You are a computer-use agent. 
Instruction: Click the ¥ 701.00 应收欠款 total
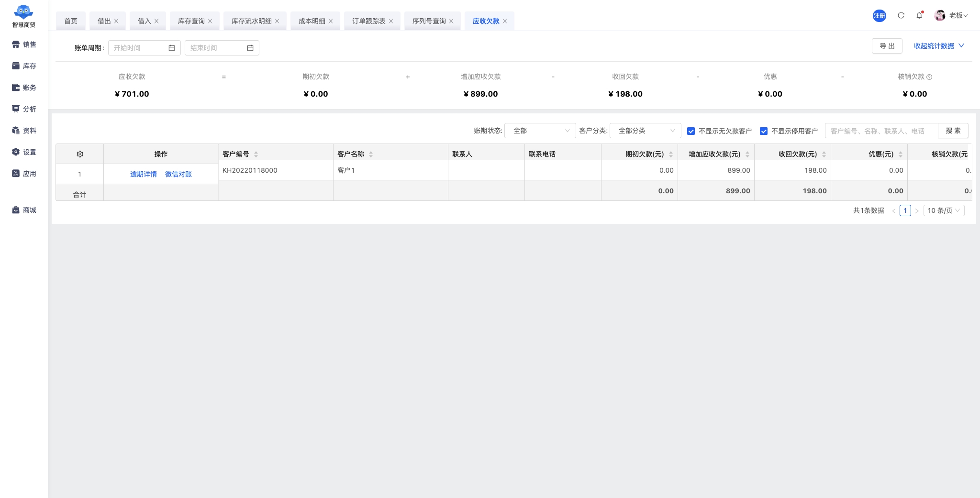coord(132,94)
